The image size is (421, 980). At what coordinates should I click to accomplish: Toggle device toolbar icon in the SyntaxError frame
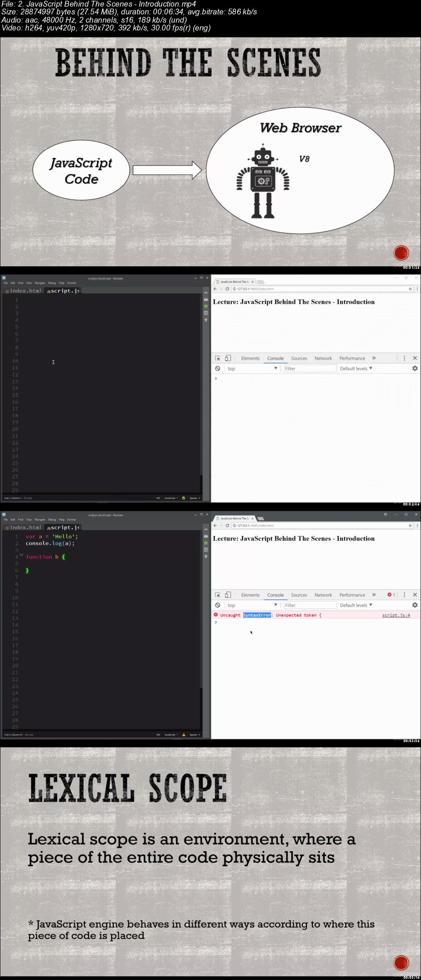coord(228,595)
